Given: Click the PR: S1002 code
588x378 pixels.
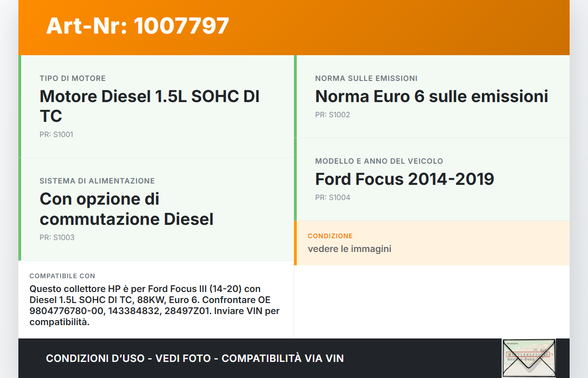Looking at the screenshot, I should click(333, 115).
